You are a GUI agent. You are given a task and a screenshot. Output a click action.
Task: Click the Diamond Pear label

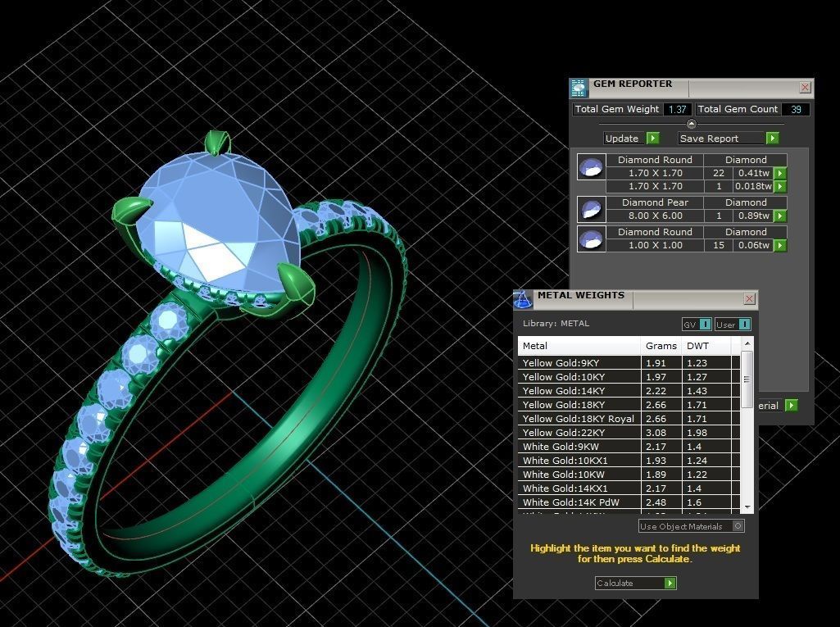(x=655, y=202)
